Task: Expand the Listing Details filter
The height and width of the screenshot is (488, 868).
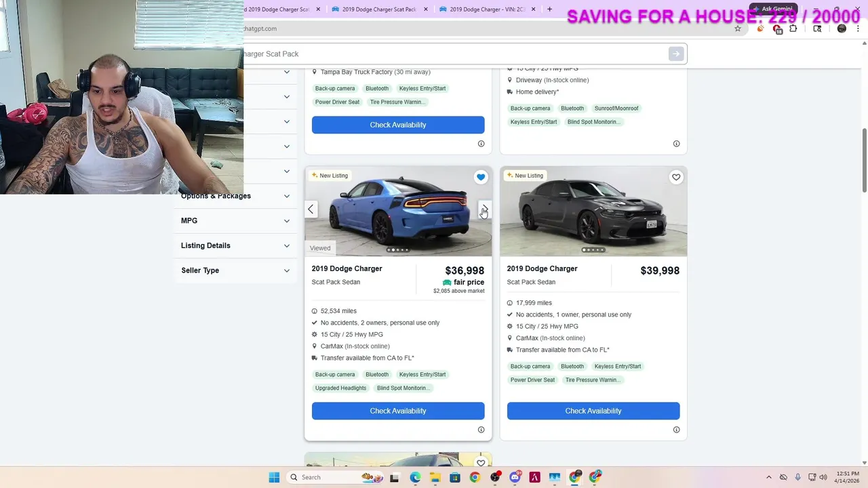Action: [x=235, y=245]
